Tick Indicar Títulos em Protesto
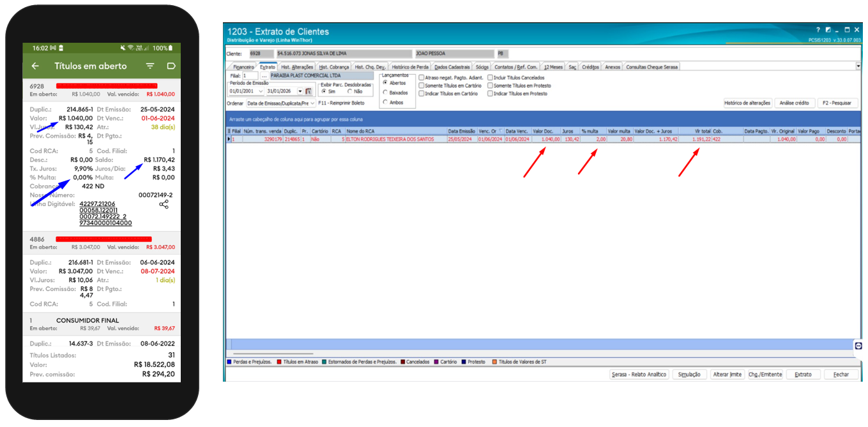 [491, 94]
